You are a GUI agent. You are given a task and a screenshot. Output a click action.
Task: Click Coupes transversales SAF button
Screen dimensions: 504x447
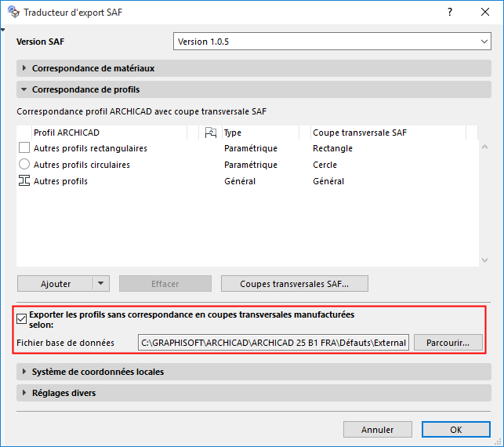pyautogui.click(x=294, y=284)
